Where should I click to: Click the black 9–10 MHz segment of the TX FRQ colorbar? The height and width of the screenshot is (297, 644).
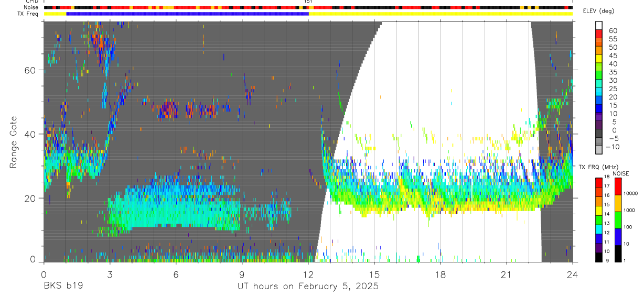point(599,257)
